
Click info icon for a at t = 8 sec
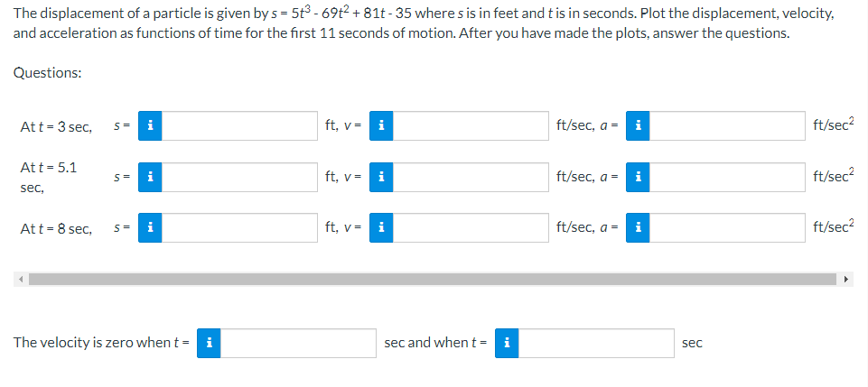638,227
